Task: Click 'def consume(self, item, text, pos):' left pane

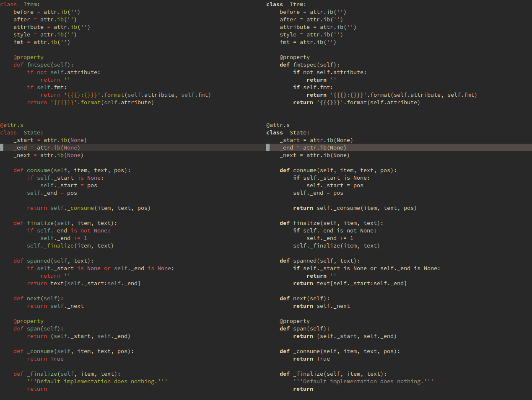Action: click(x=72, y=170)
